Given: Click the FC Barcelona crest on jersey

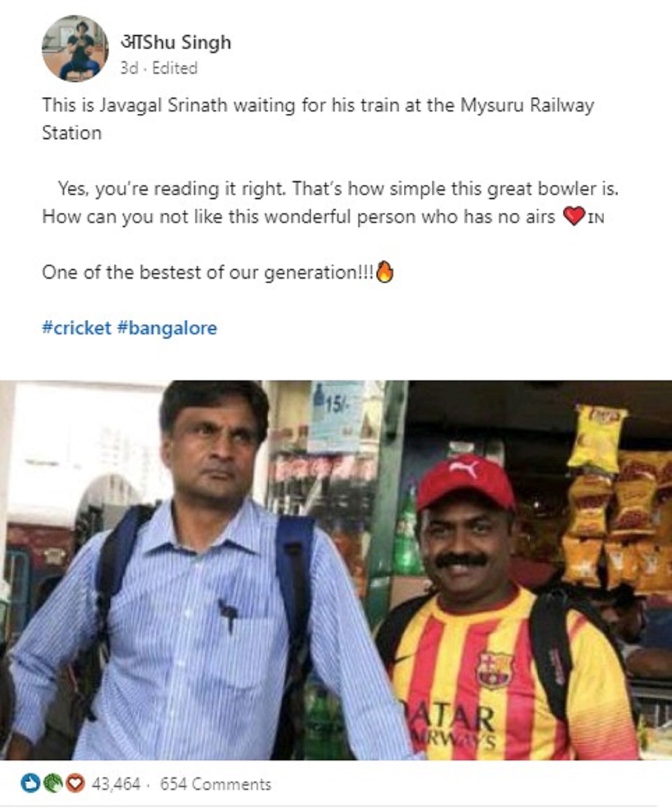Looking at the screenshot, I should pyautogui.click(x=494, y=669).
